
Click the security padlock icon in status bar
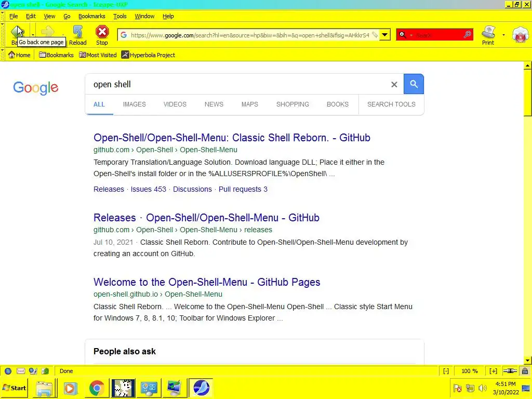525,371
